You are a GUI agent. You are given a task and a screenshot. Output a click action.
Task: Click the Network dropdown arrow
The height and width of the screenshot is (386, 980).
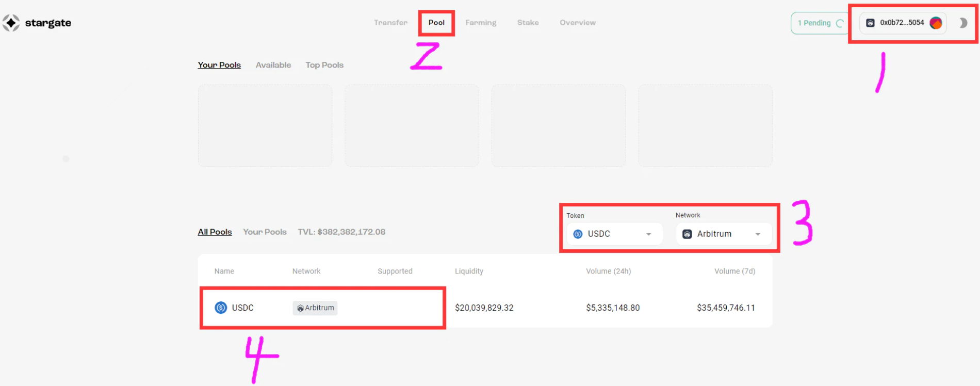pos(758,234)
